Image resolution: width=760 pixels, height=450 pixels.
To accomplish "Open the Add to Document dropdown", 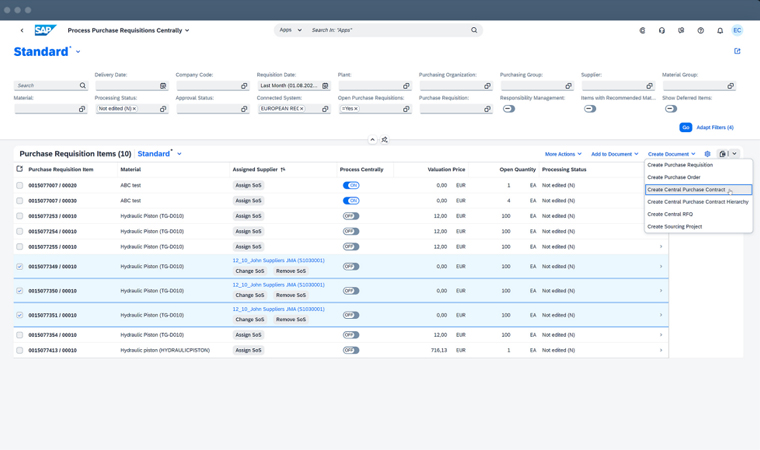I will tap(614, 154).
